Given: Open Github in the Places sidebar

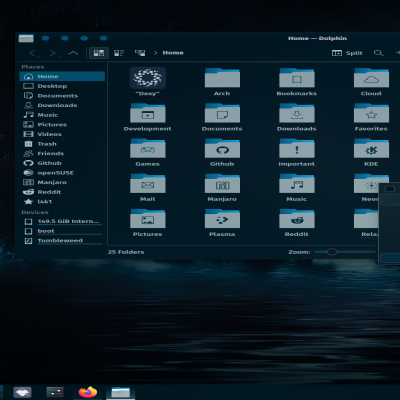Looking at the screenshot, I should 62,163.
